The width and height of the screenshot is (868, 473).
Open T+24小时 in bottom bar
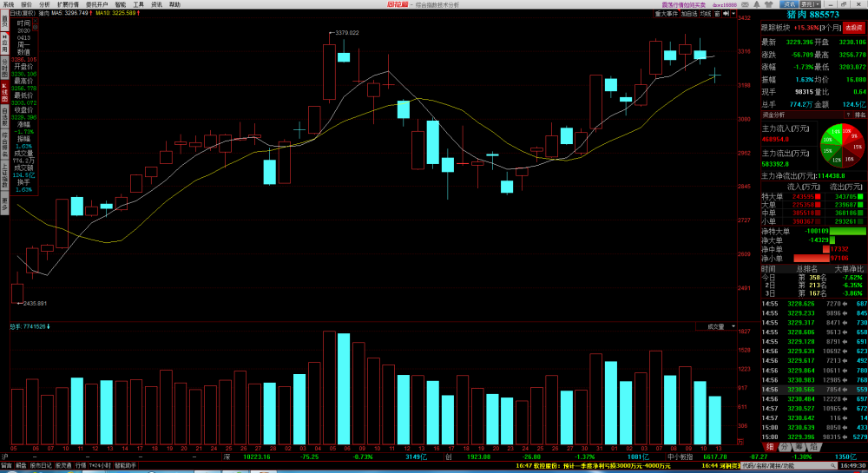[100, 466]
